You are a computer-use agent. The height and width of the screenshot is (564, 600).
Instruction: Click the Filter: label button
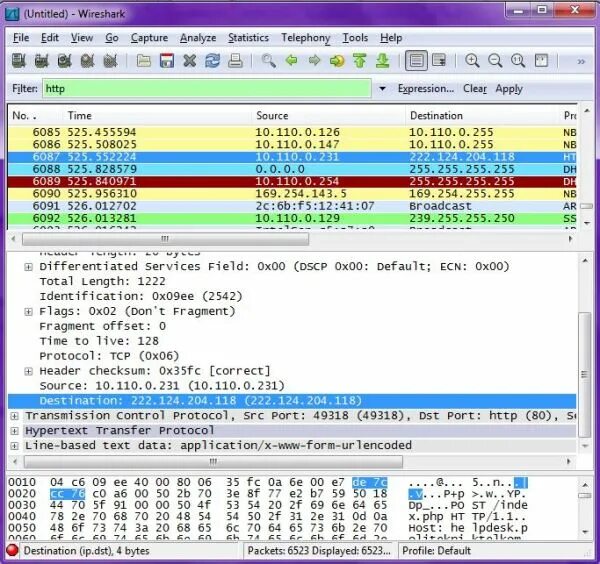24,89
